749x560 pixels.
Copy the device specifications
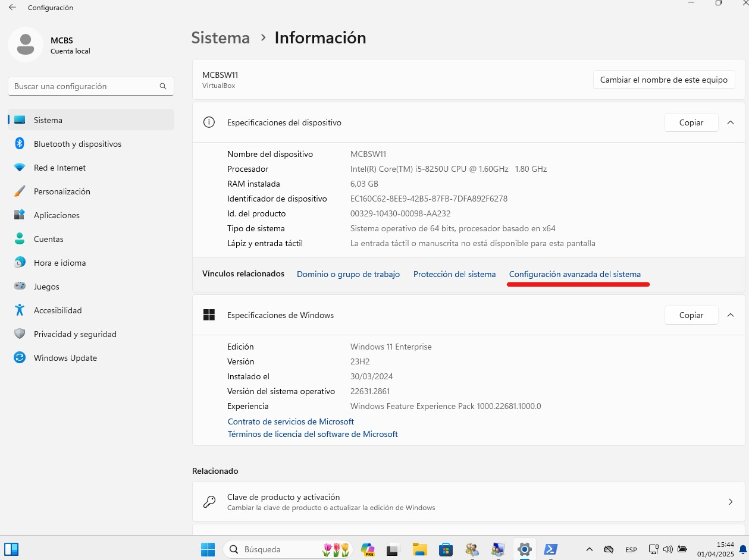point(691,122)
